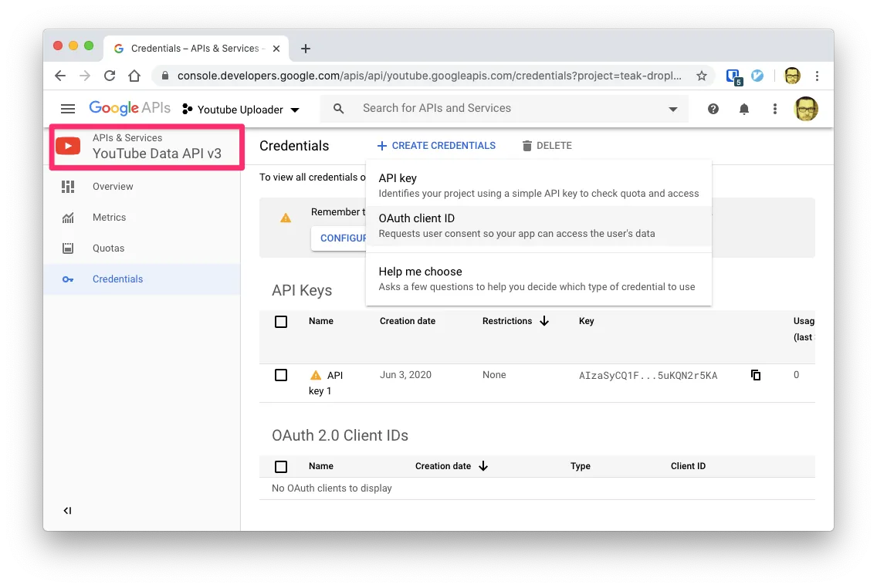Expand the search bar dropdown arrow
The image size is (877, 588).
pos(673,109)
